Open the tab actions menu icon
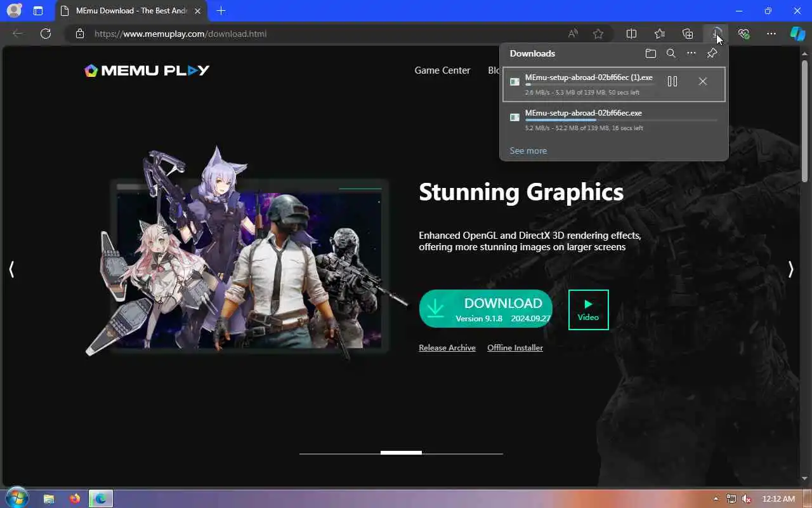Image resolution: width=812 pixels, height=508 pixels. click(x=38, y=11)
